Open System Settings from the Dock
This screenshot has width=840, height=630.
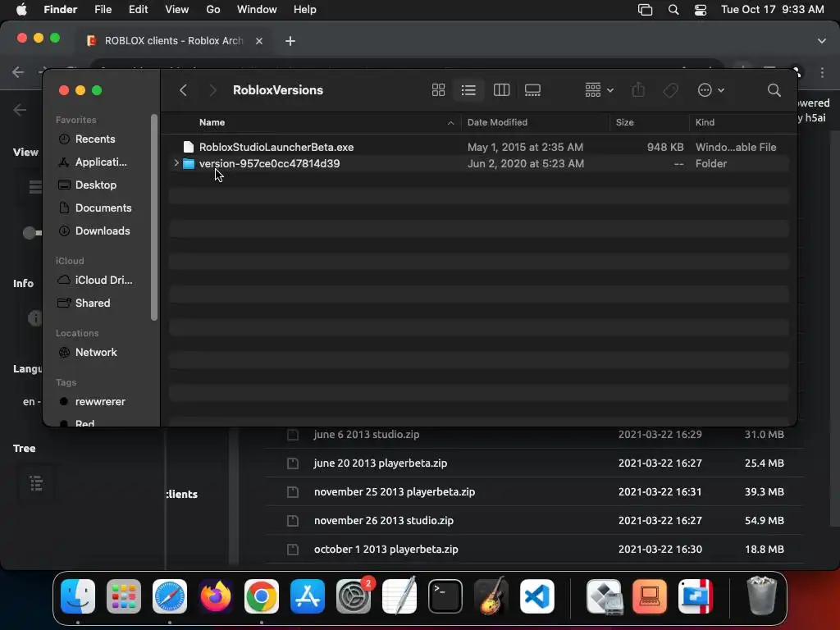point(354,596)
